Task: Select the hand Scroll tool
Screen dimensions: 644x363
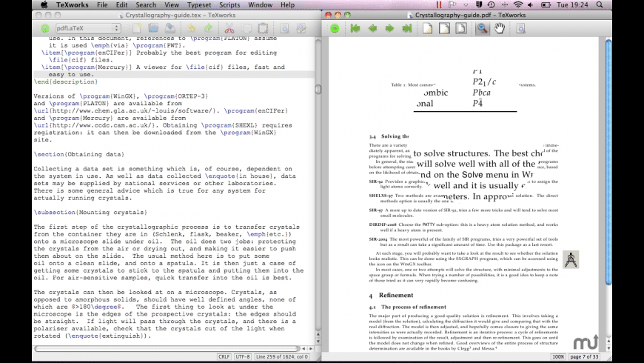Action: pos(500,28)
